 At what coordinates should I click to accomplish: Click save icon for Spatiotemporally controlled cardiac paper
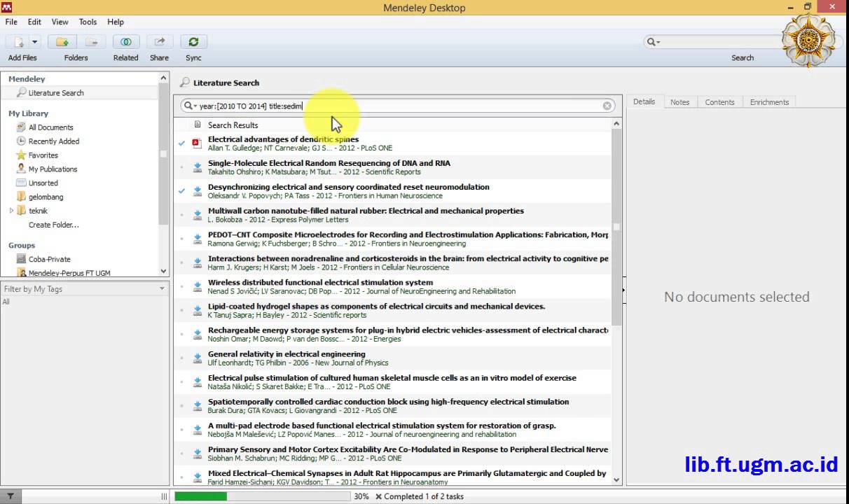tap(197, 405)
